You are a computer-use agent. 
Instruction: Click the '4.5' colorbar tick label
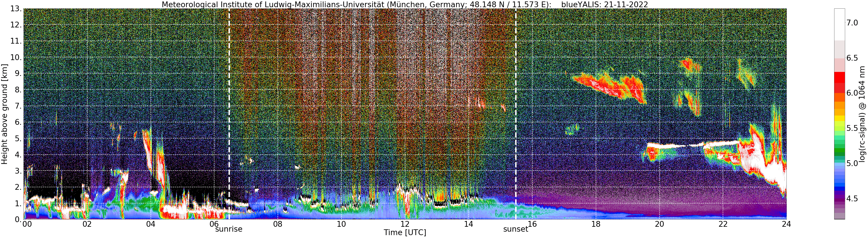pos(852,199)
